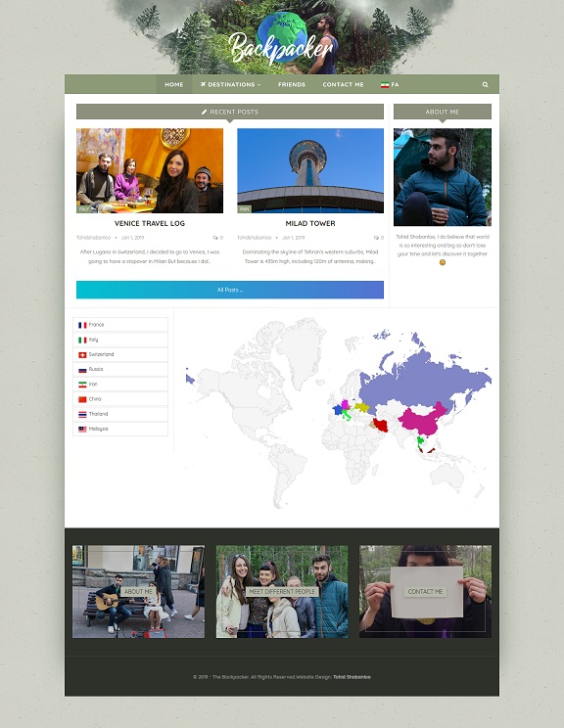Screen dimensions: 564x728
Task: Click the Malaysia flag icon
Action: pos(82,429)
